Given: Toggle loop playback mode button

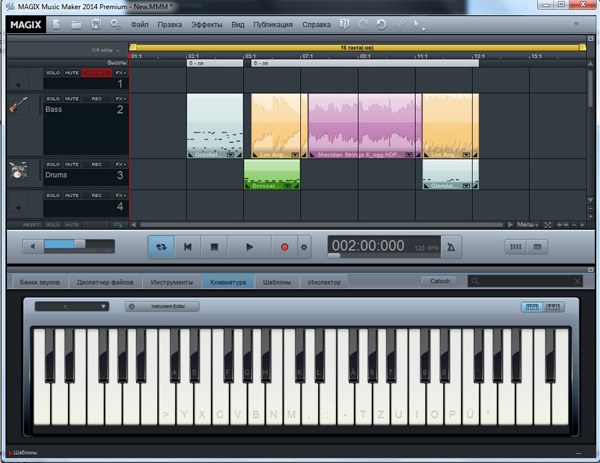Looking at the screenshot, I should point(160,245).
